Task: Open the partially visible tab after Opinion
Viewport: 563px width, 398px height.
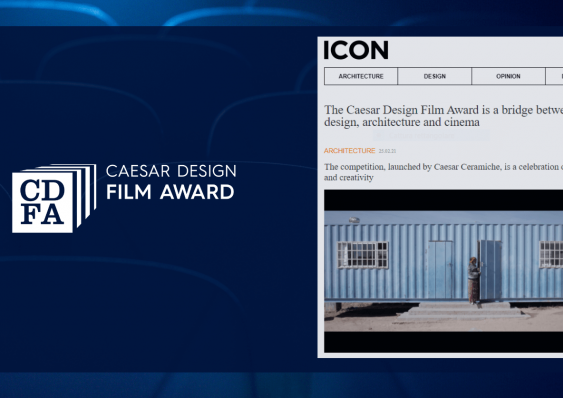Action: 554,76
